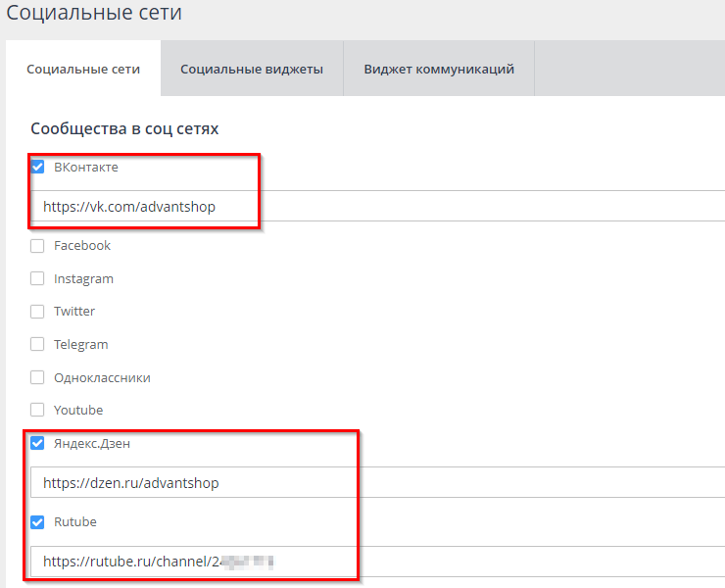Disable the Яндекс.Дзен checkbox
The width and height of the screenshot is (725, 588).
(x=38, y=443)
